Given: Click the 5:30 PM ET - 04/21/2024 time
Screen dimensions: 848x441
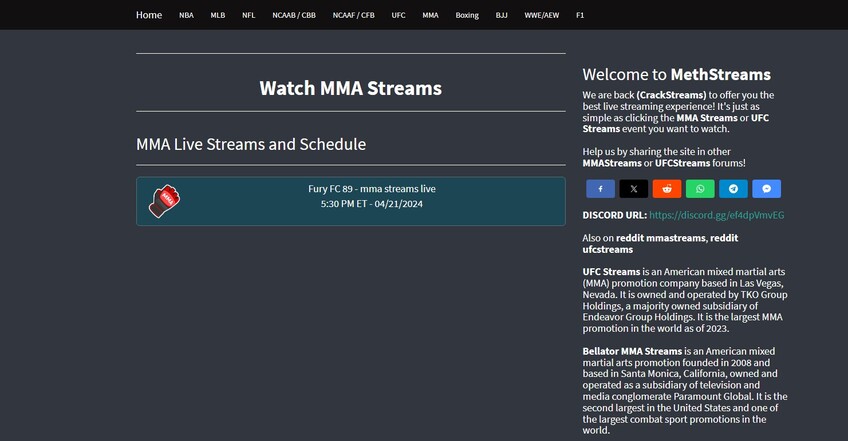Looking at the screenshot, I should pos(372,204).
